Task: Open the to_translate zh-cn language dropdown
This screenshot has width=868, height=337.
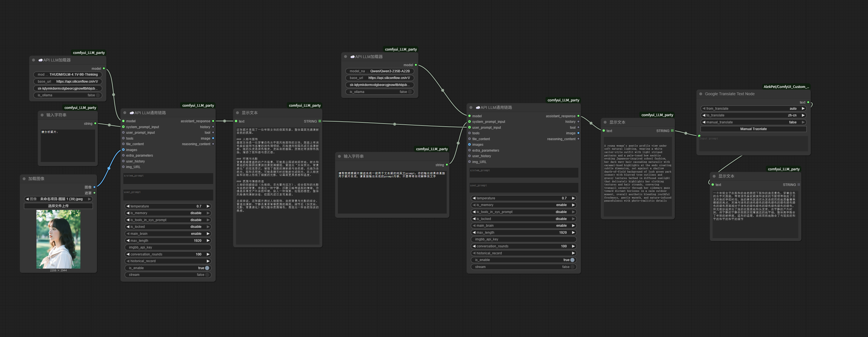Action: 753,115
